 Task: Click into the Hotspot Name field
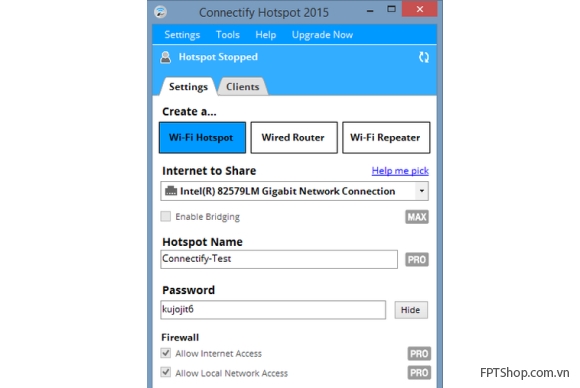[x=279, y=259]
